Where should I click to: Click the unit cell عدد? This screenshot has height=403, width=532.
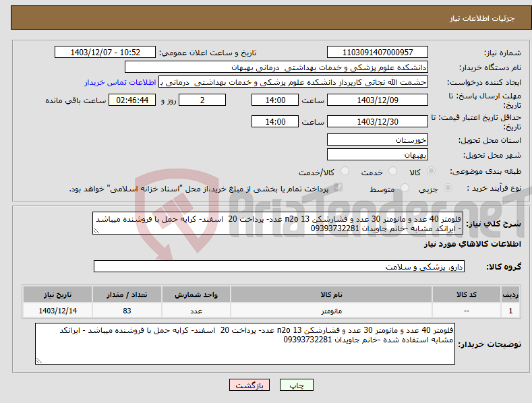(196, 311)
